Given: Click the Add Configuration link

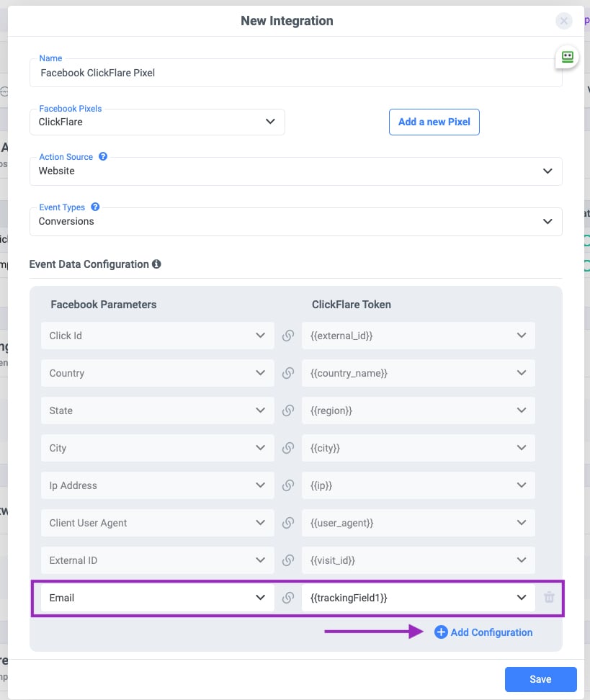Looking at the screenshot, I should click(491, 632).
